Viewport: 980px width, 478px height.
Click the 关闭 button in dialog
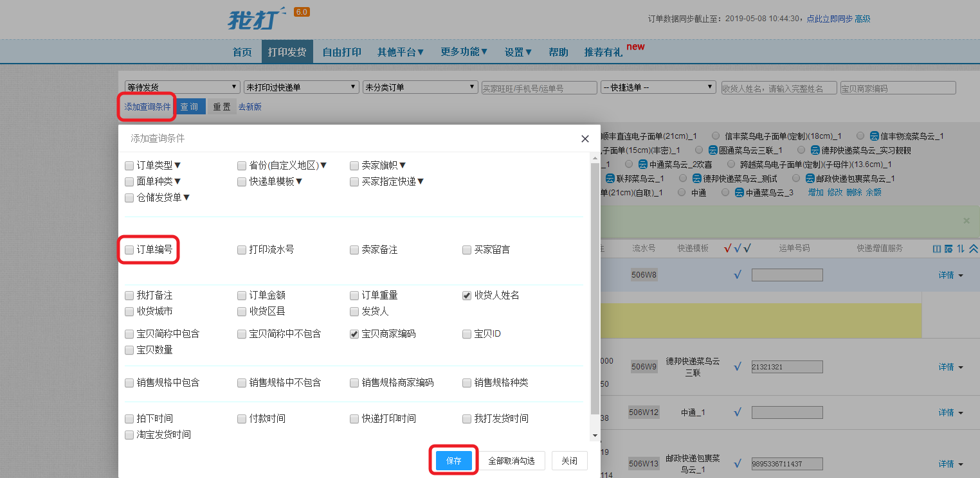tap(569, 461)
